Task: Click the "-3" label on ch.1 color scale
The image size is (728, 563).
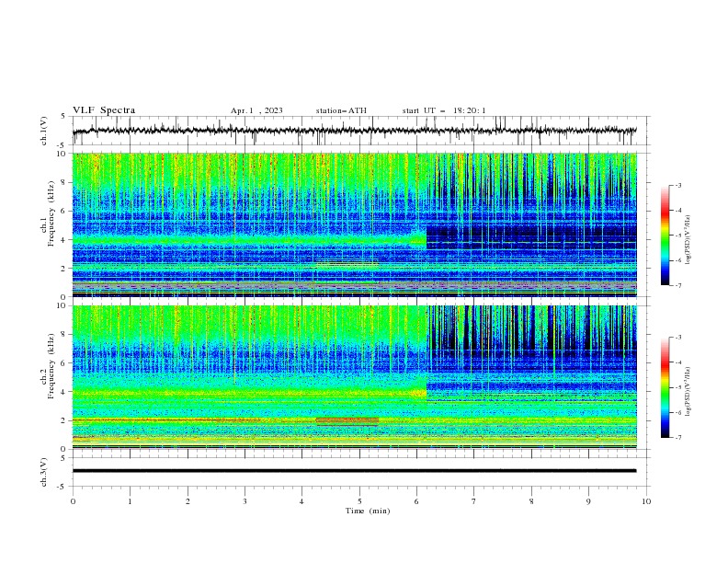Action: (x=678, y=185)
